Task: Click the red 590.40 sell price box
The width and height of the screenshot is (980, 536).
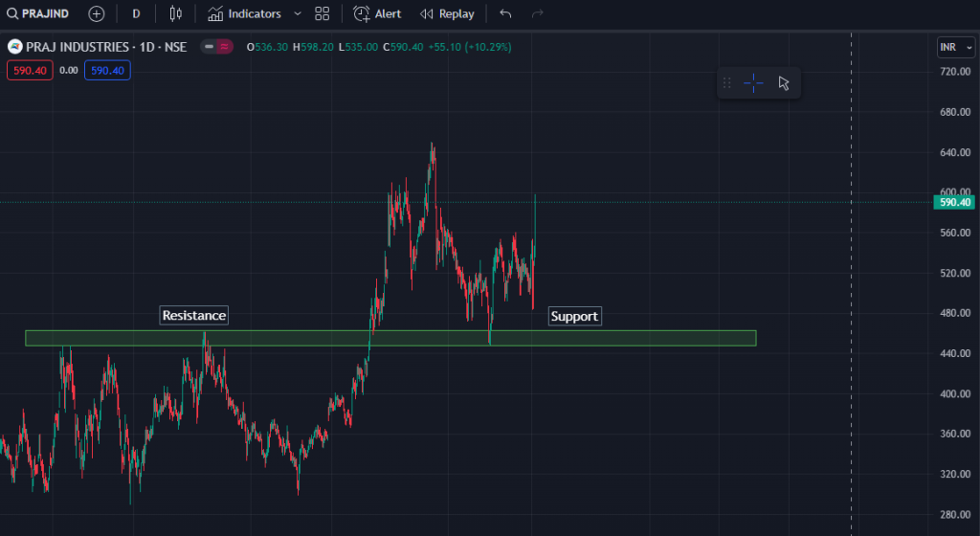Action: [30, 71]
